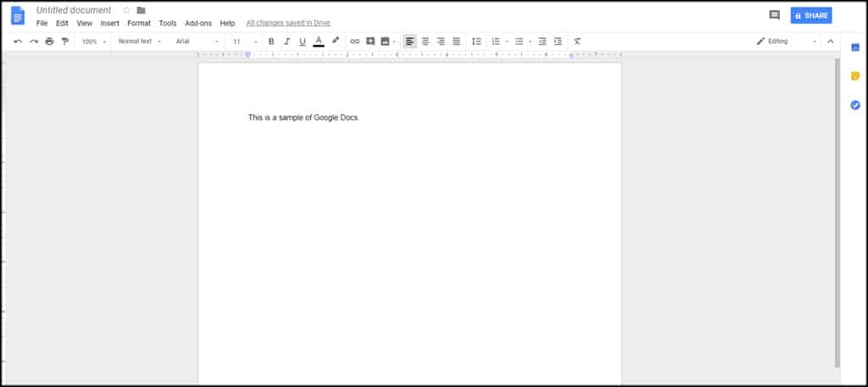Expand the Insert image dropdown arrow
This screenshot has height=387, width=868.
(x=394, y=42)
